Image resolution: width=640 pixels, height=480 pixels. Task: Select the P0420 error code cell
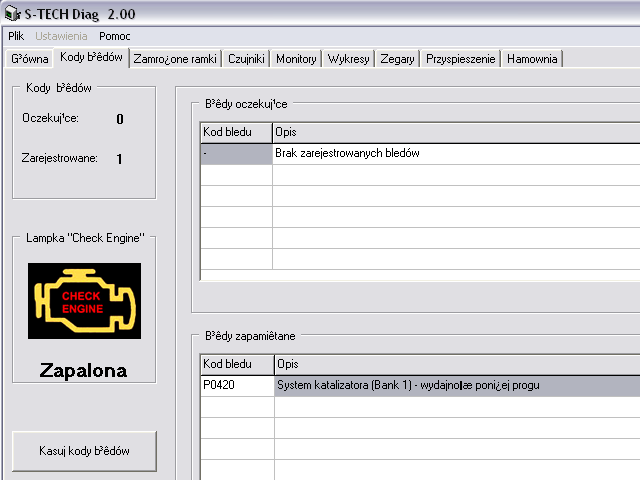point(236,385)
